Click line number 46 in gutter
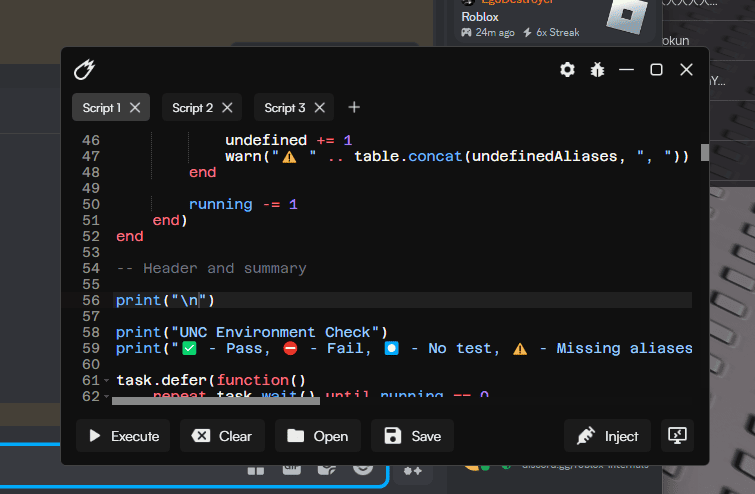 (91, 140)
